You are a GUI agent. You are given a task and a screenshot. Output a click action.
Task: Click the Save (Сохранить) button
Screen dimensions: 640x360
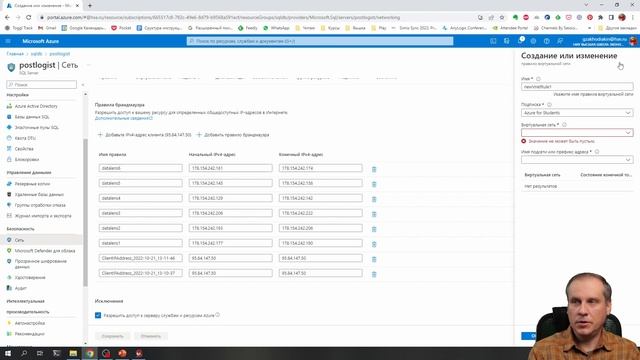112,336
